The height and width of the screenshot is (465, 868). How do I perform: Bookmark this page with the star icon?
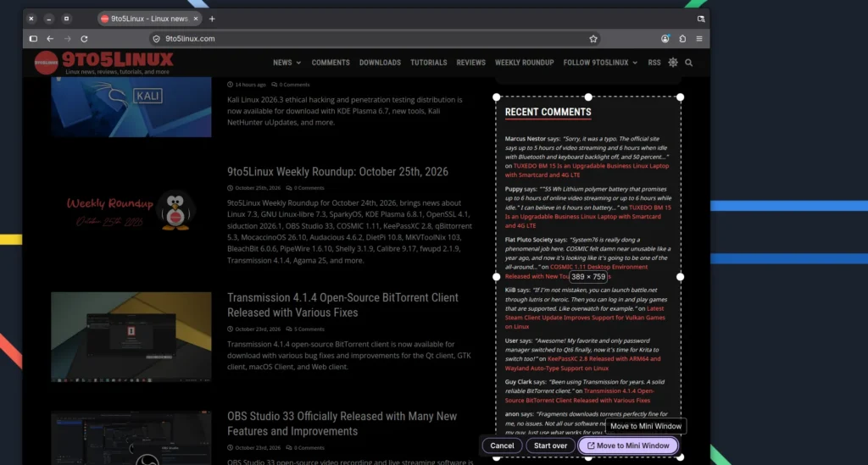(593, 39)
